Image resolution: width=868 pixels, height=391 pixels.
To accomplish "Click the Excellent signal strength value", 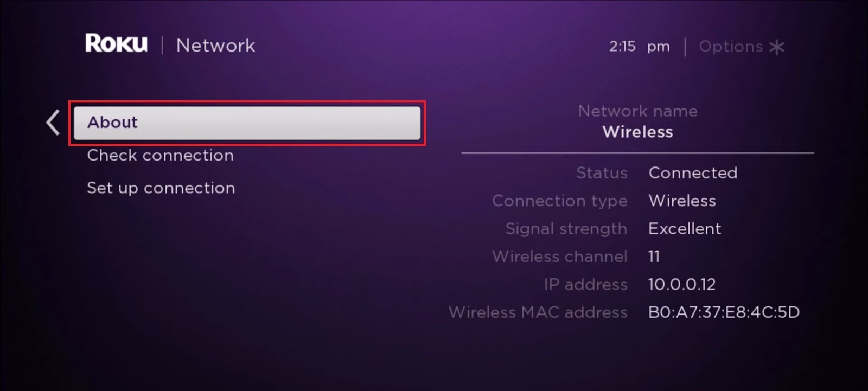I will click(x=685, y=229).
